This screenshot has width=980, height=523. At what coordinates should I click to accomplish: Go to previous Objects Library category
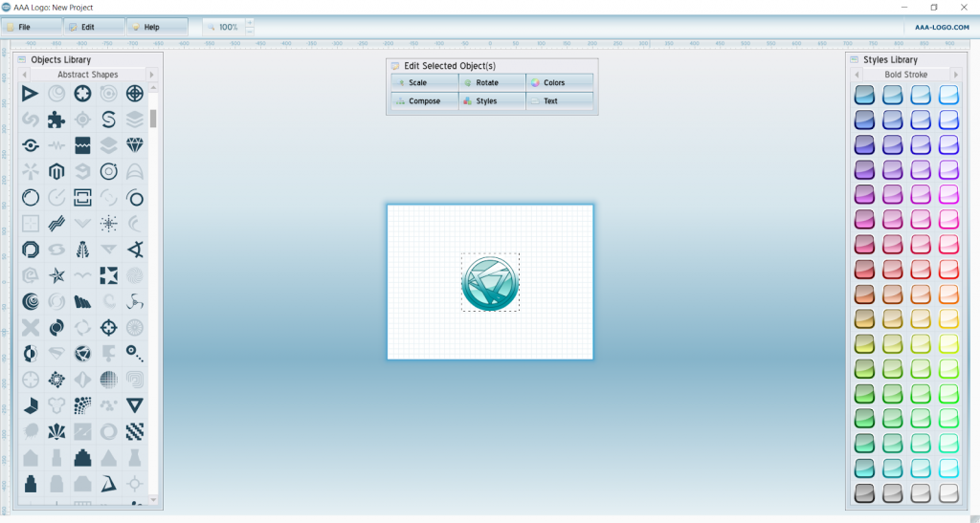24,75
